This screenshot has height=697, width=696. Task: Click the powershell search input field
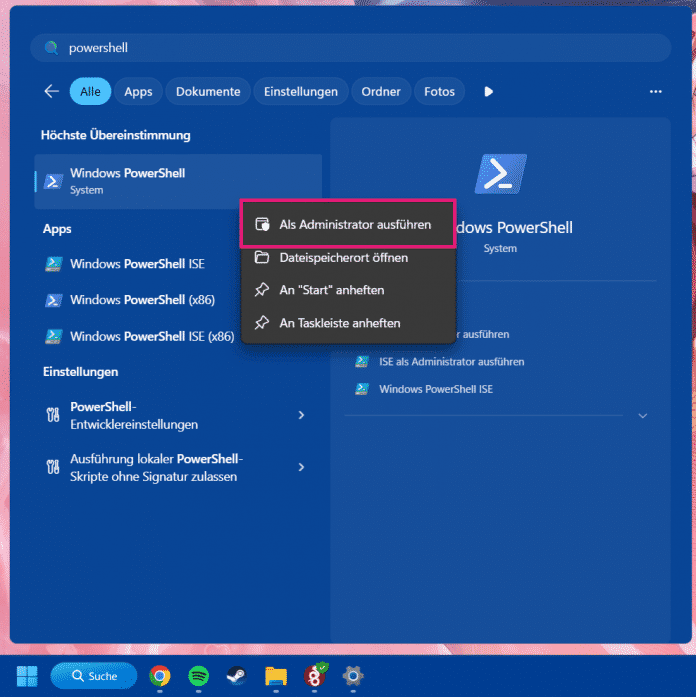click(350, 48)
